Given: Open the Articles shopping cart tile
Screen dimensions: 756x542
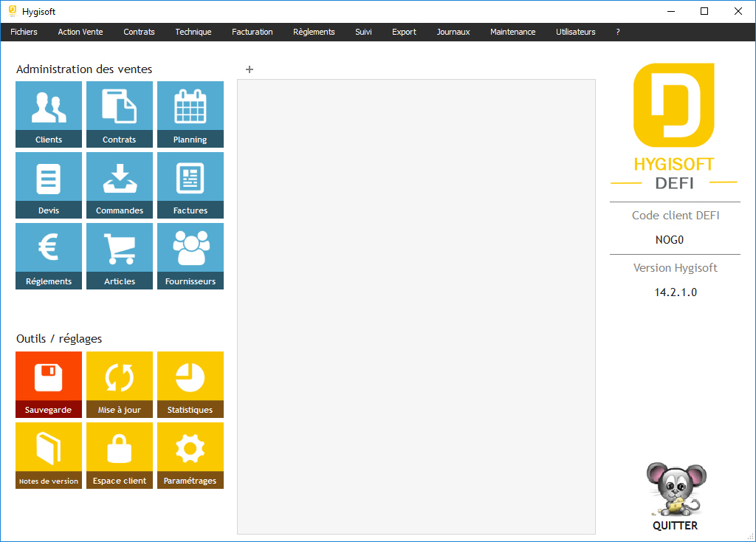Looking at the screenshot, I should tap(120, 256).
